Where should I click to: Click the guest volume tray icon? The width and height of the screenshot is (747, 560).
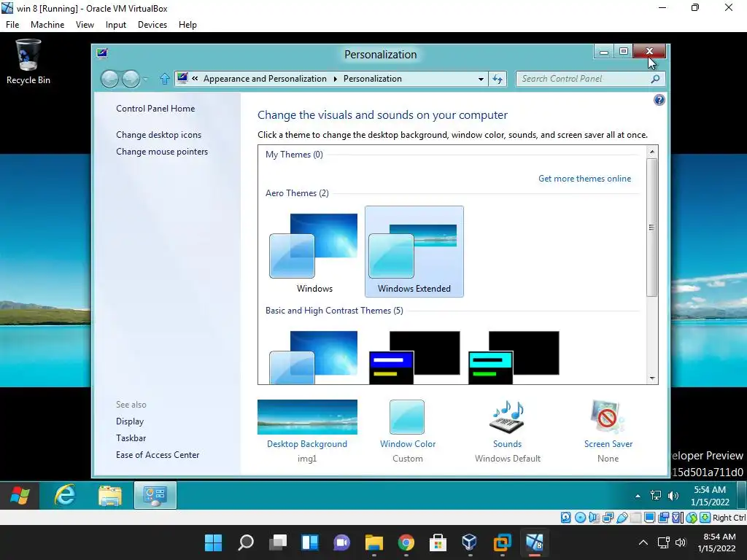point(673,496)
